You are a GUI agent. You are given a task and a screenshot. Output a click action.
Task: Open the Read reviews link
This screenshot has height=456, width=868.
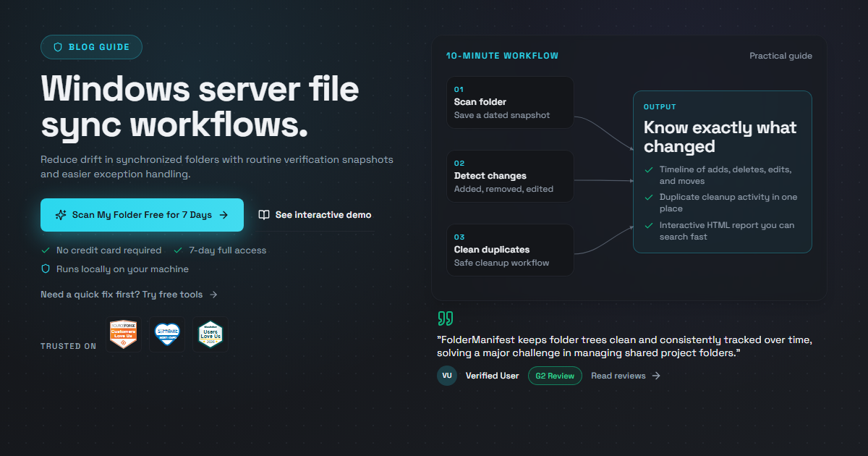626,376
